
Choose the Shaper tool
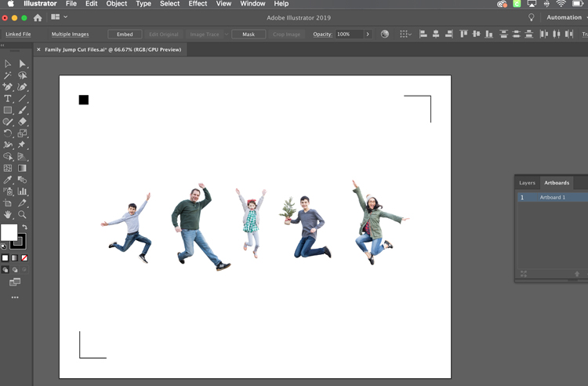coord(8,122)
